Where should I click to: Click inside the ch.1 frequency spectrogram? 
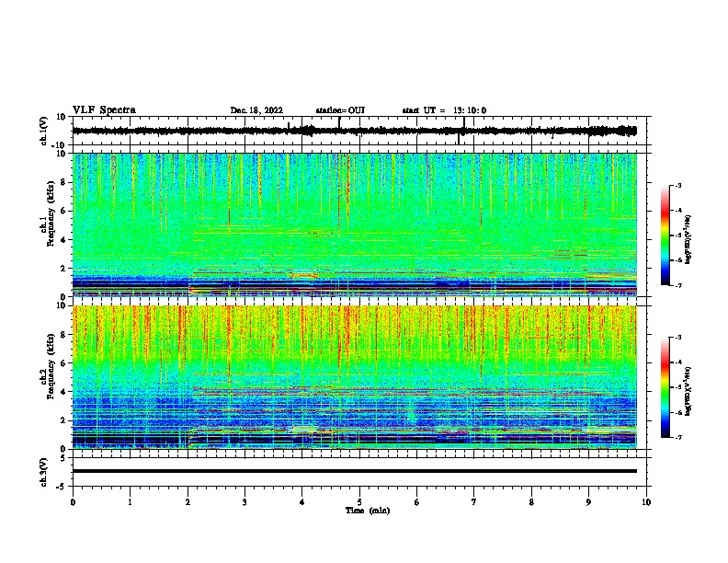355,224
